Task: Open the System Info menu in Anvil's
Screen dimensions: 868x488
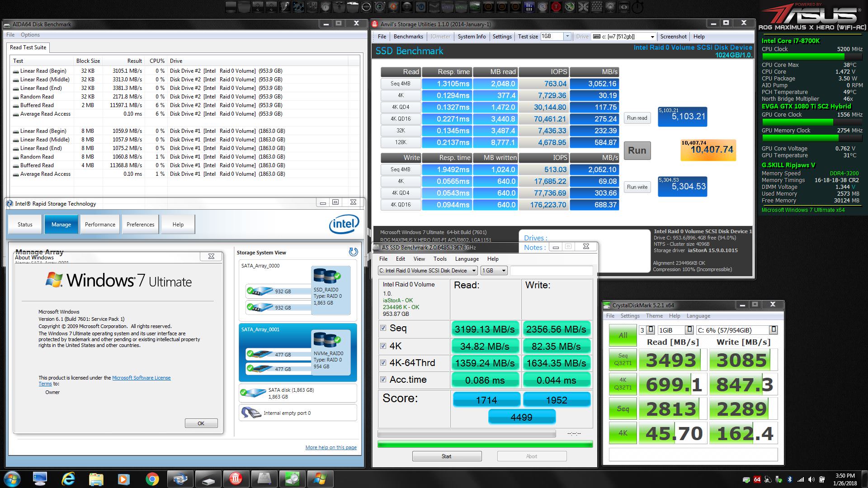Action: (x=472, y=37)
